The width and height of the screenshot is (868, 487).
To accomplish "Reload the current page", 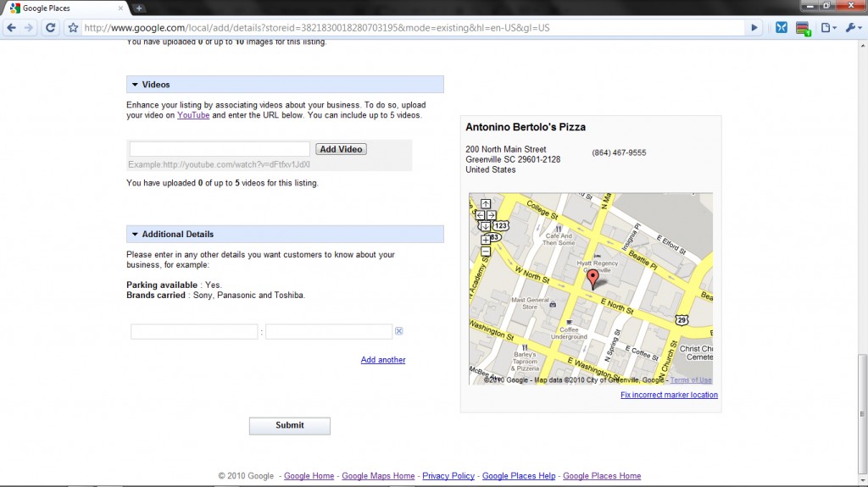I will click(50, 28).
